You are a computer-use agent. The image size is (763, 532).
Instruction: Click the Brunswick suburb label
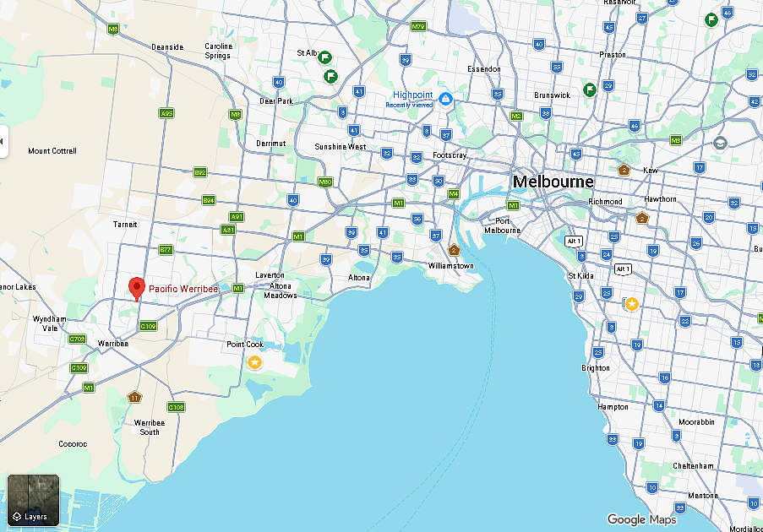[x=553, y=95]
